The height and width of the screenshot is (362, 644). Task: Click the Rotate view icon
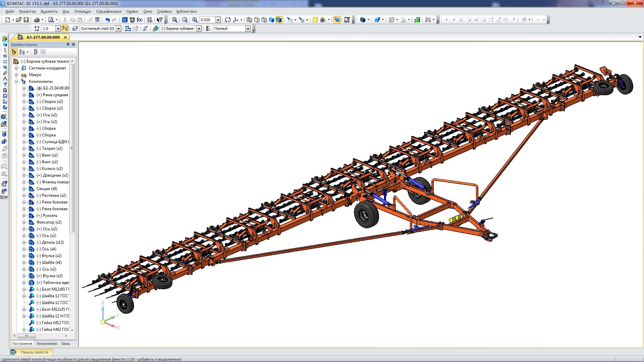coord(228,20)
